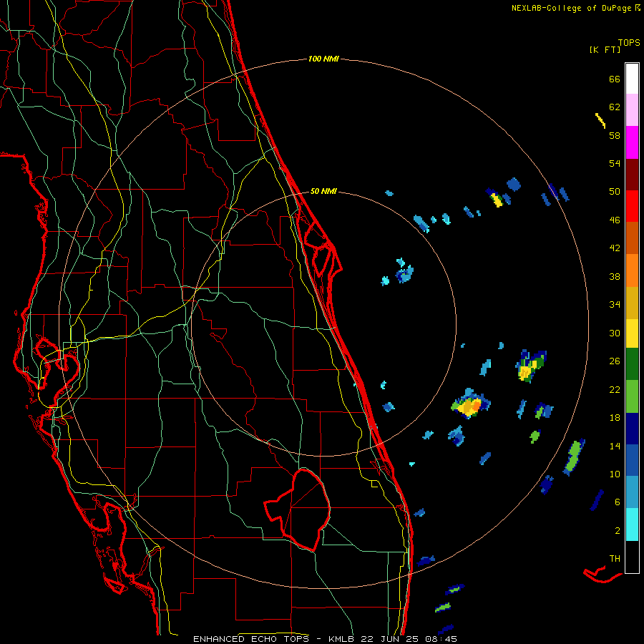Click the ENHANCED ECHO TOPS title text

click(x=251, y=639)
